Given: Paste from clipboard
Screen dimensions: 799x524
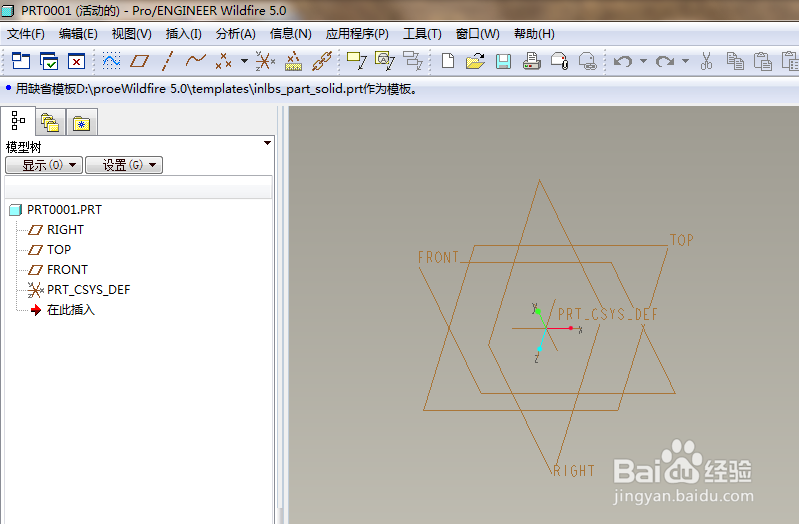Looking at the screenshot, I should coord(763,61).
